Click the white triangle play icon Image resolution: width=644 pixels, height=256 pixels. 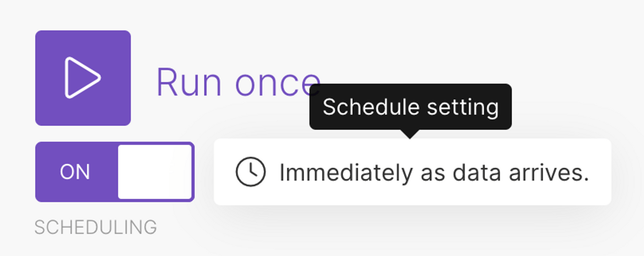(83, 78)
